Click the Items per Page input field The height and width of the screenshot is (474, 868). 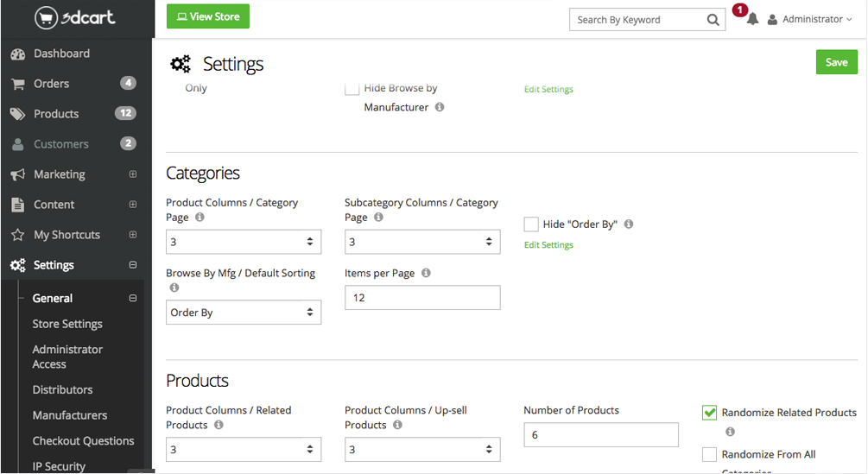(x=422, y=298)
